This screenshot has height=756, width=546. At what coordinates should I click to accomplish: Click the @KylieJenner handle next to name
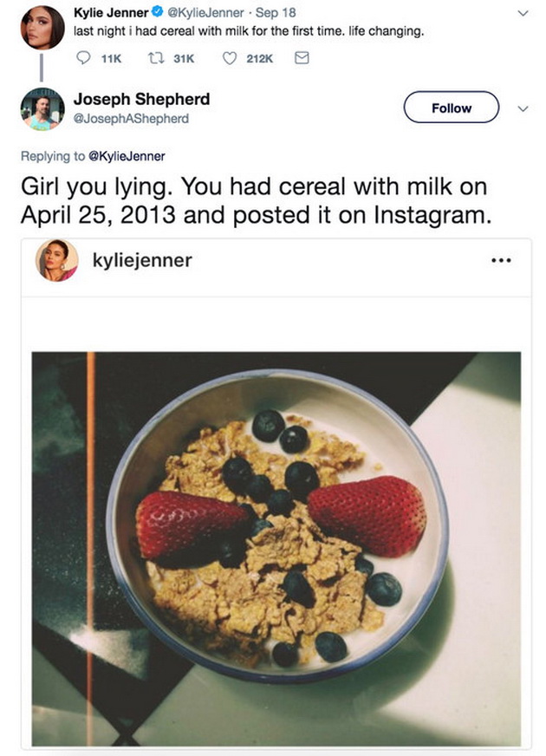coord(205,12)
